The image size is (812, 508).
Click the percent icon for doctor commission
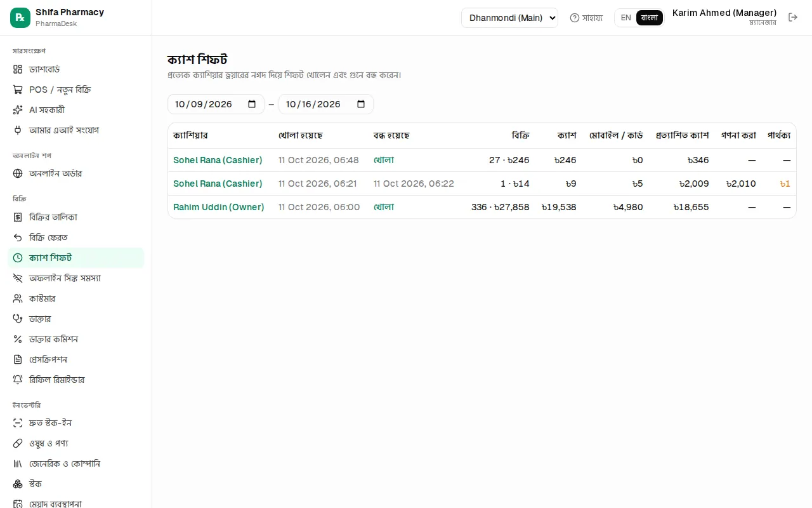18,339
